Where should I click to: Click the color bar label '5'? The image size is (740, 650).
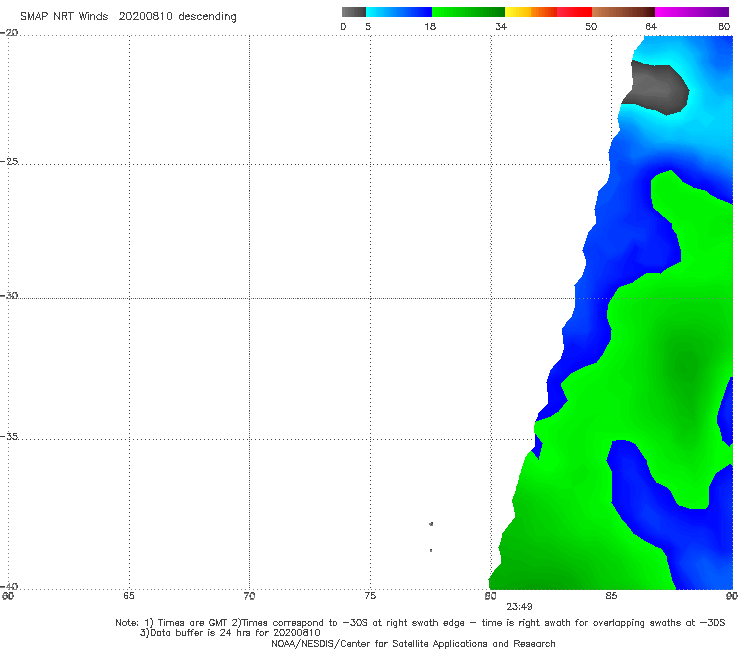[x=368, y=26]
